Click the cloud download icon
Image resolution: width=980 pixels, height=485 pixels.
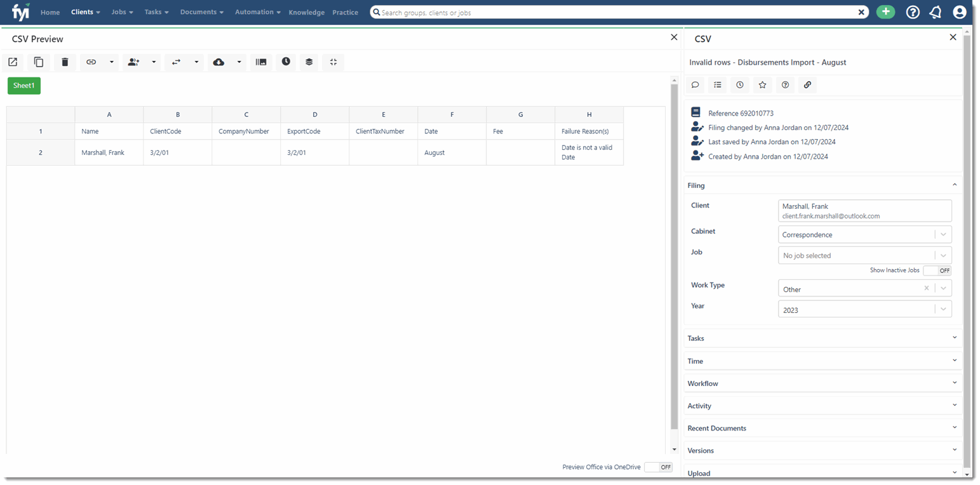click(218, 62)
